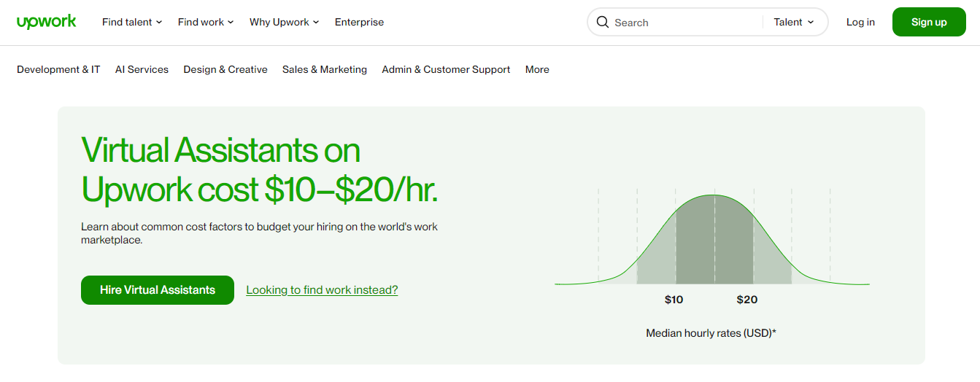Open the Find work dropdown menu
Image resolution: width=980 pixels, height=382 pixels.
click(x=206, y=22)
